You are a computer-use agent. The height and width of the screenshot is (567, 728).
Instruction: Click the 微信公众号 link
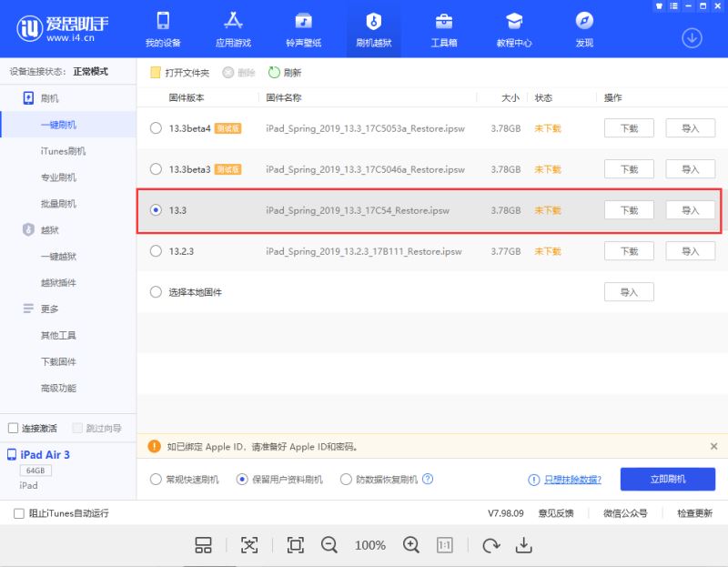(x=625, y=513)
